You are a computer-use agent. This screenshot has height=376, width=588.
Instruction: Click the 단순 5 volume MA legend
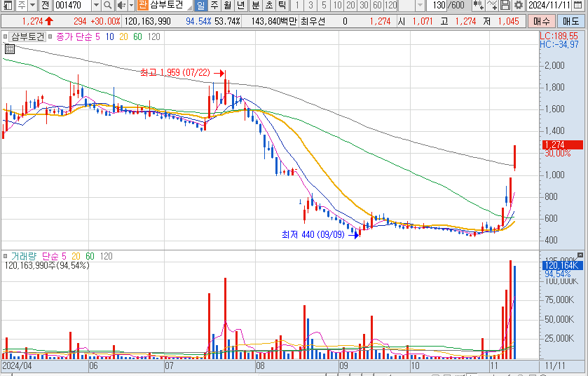coord(54,256)
